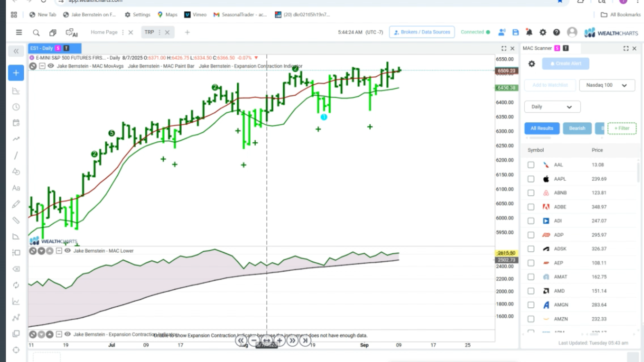
Task: Open Brokers / Data Sources
Action: (x=422, y=32)
